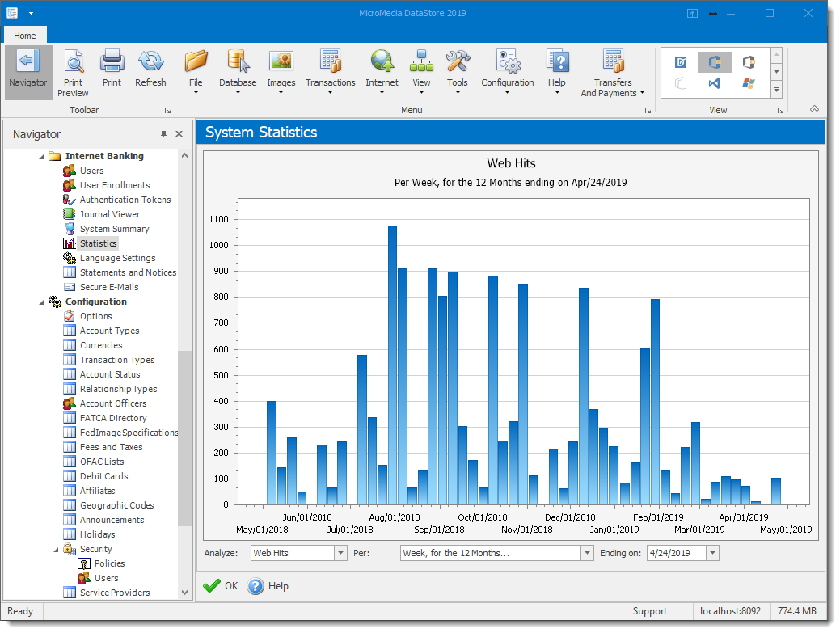Open Statements and Notices item
This screenshot has width=840, height=633.
[x=128, y=272]
